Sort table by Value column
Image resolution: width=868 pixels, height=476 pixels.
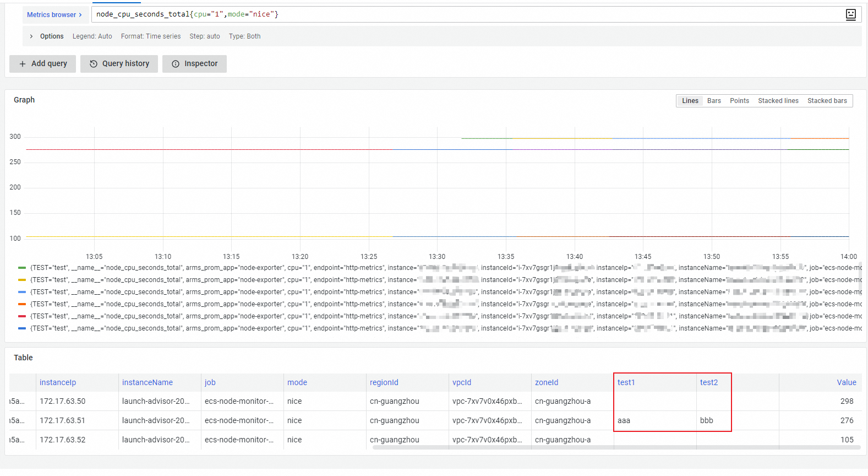click(847, 382)
